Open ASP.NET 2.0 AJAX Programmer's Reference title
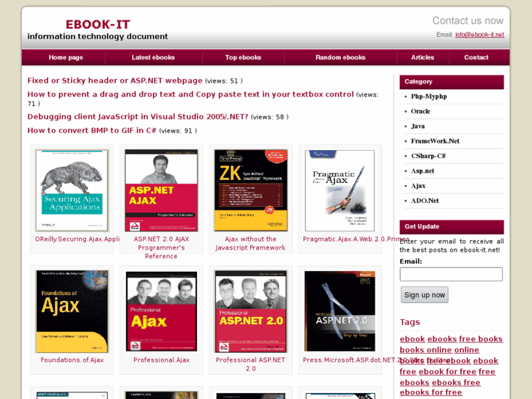532x399 pixels. coord(161,247)
